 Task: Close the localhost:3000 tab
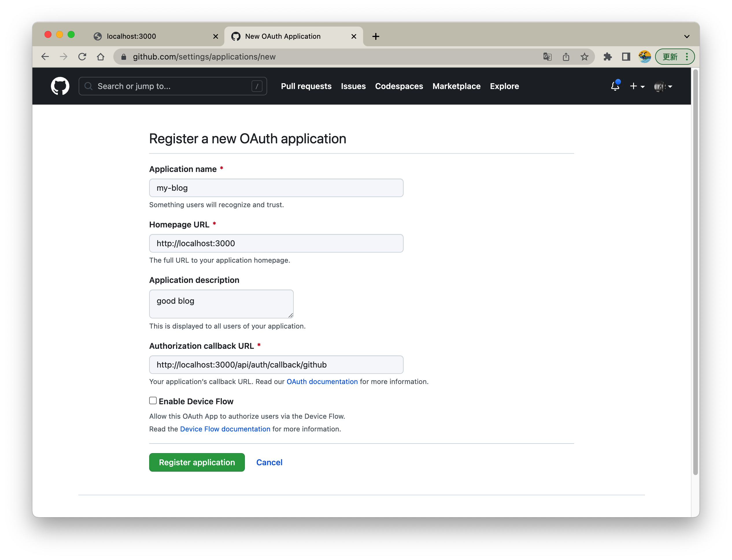(x=216, y=36)
